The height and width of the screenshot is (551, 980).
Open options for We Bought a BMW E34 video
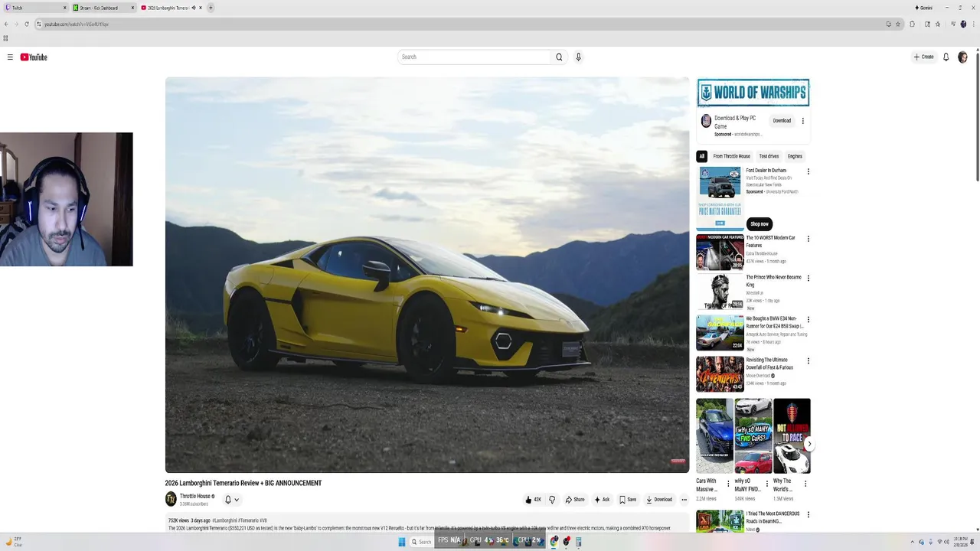coord(808,320)
